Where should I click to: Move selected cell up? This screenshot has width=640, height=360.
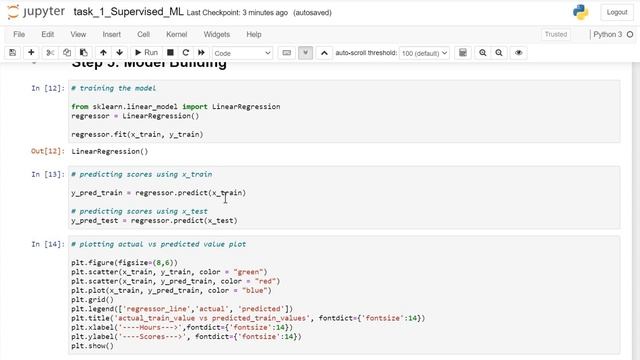click(103, 53)
